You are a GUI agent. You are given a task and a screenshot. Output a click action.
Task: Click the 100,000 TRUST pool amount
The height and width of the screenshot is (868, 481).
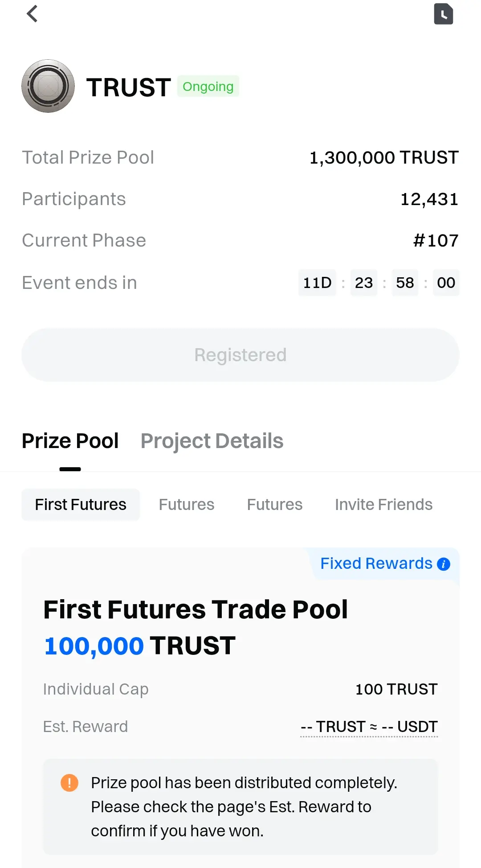pyautogui.click(x=140, y=646)
